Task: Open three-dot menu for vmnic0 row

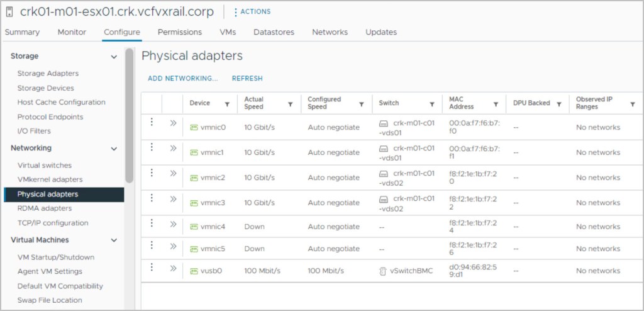Action: point(152,123)
